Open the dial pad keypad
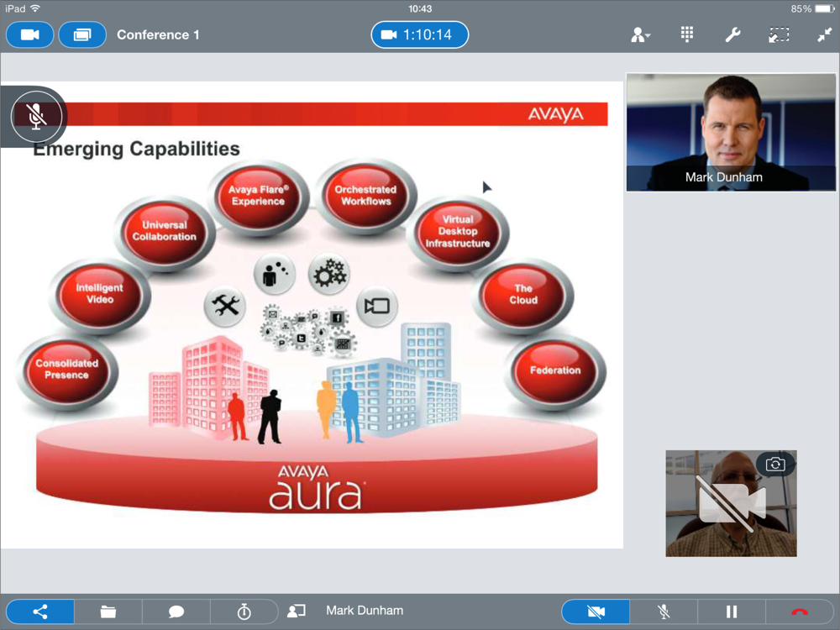Viewport: 840px width, 630px height. [686, 34]
